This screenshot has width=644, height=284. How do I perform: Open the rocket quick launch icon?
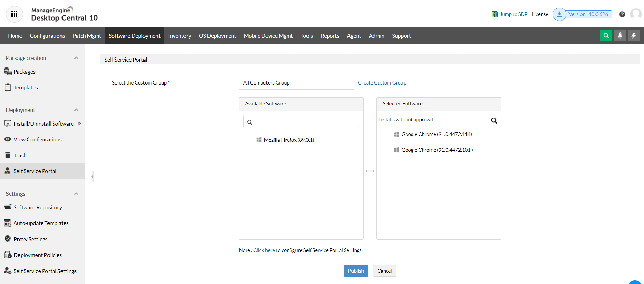coord(620,36)
